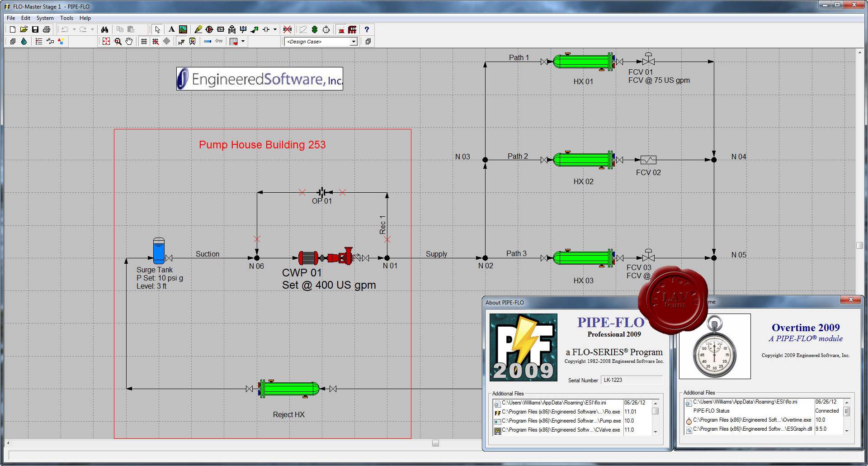Open help with the question mark icon

(367, 29)
